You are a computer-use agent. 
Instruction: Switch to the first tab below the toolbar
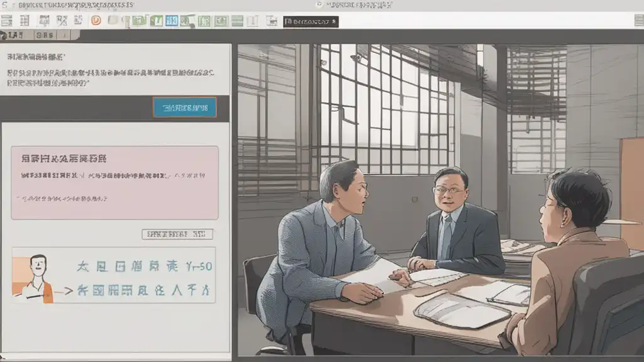point(16,35)
